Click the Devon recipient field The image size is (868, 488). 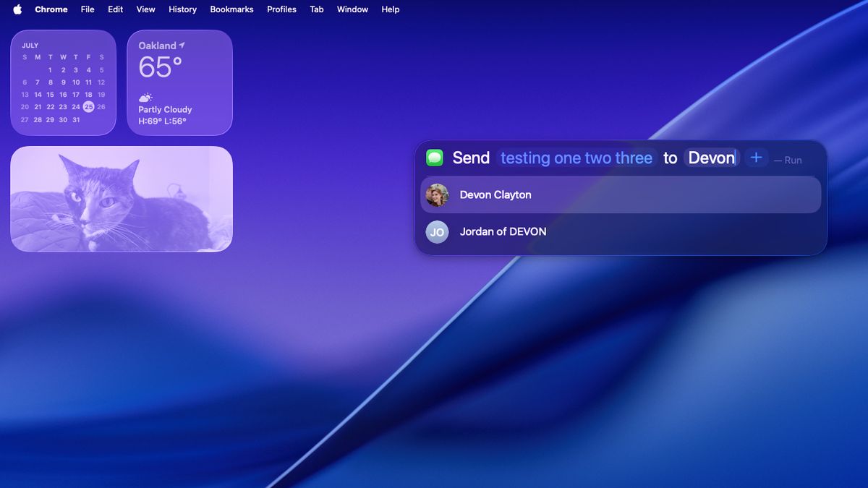click(x=711, y=158)
